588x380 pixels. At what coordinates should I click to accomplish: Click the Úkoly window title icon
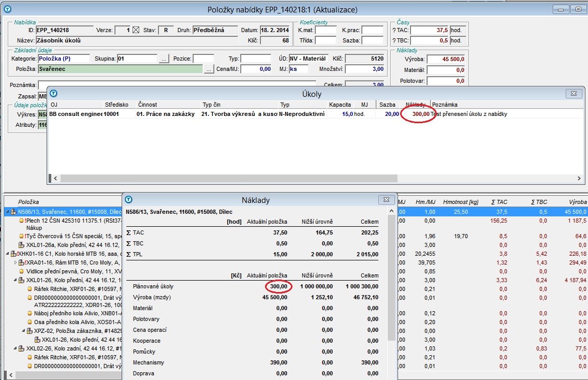pyautogui.click(x=53, y=94)
